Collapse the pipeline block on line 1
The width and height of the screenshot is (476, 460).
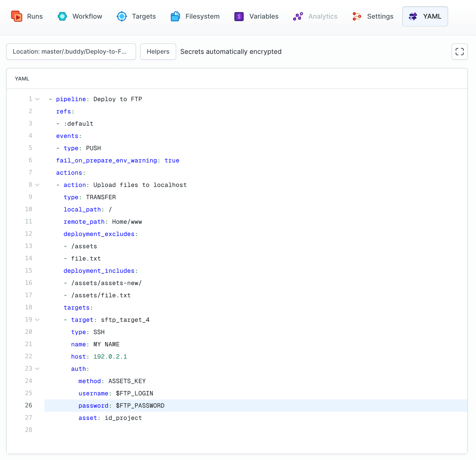click(x=38, y=99)
